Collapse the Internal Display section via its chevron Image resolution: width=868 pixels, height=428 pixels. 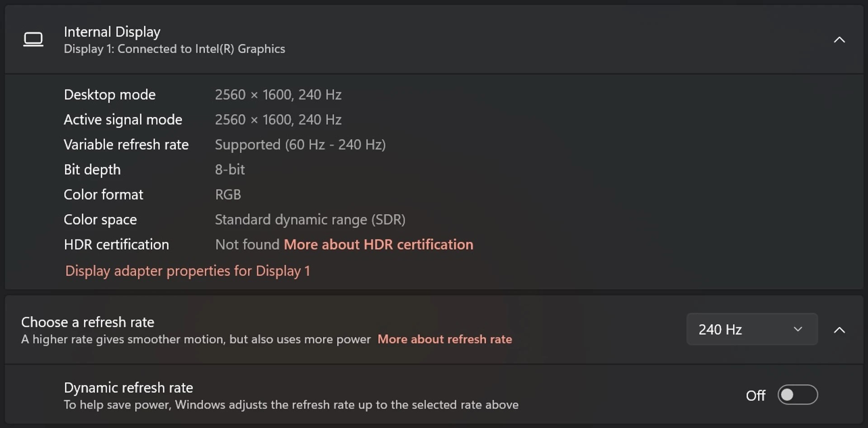(840, 39)
